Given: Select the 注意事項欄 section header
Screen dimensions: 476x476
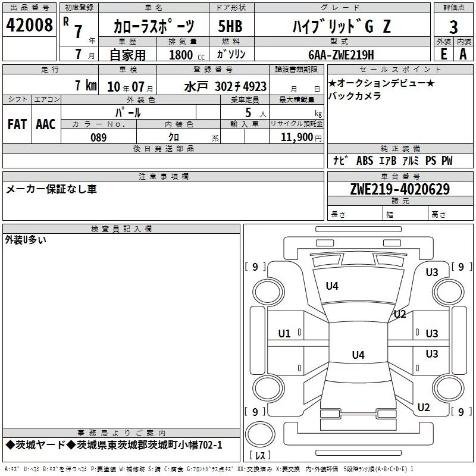Looking at the screenshot, I should pos(163,176).
